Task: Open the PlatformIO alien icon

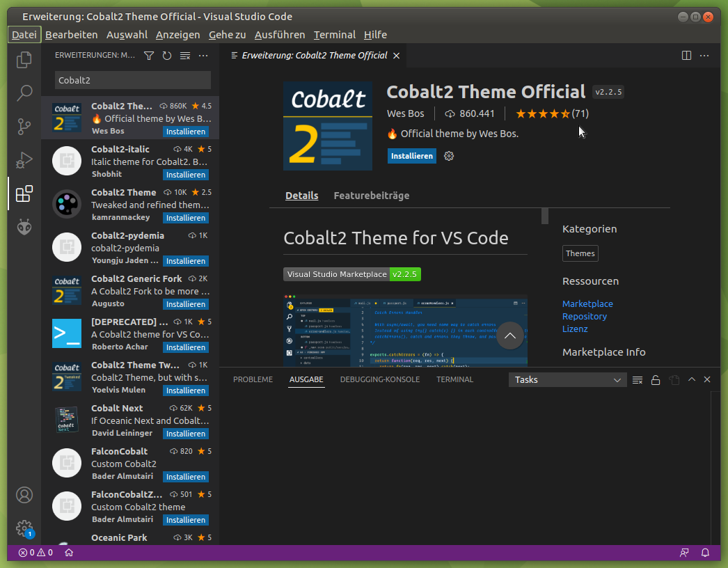Action: click(x=24, y=227)
